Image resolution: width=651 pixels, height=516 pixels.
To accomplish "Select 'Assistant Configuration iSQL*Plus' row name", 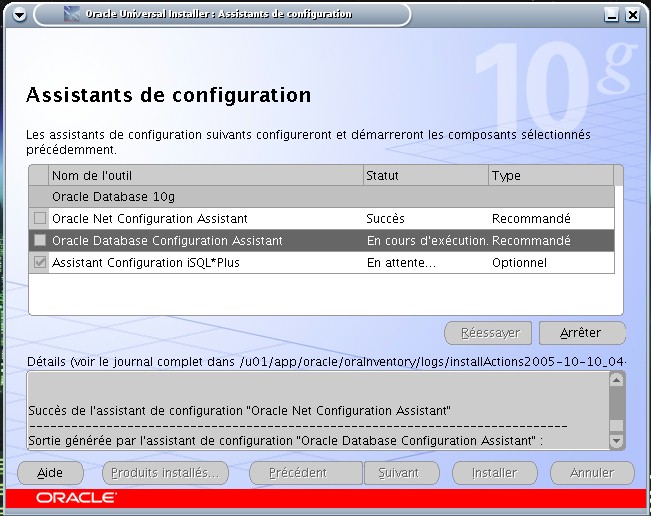I will pyautogui.click(x=146, y=262).
